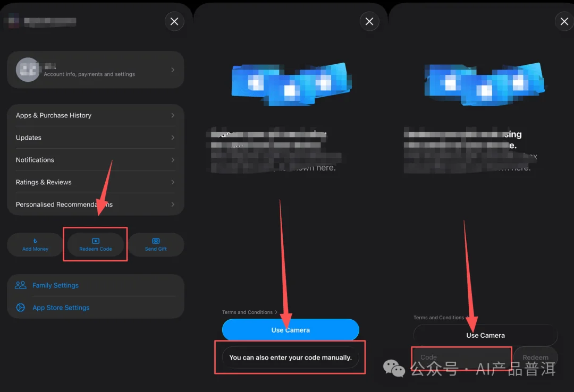Select enter your code manually option
574x392 pixels.
(x=291, y=357)
